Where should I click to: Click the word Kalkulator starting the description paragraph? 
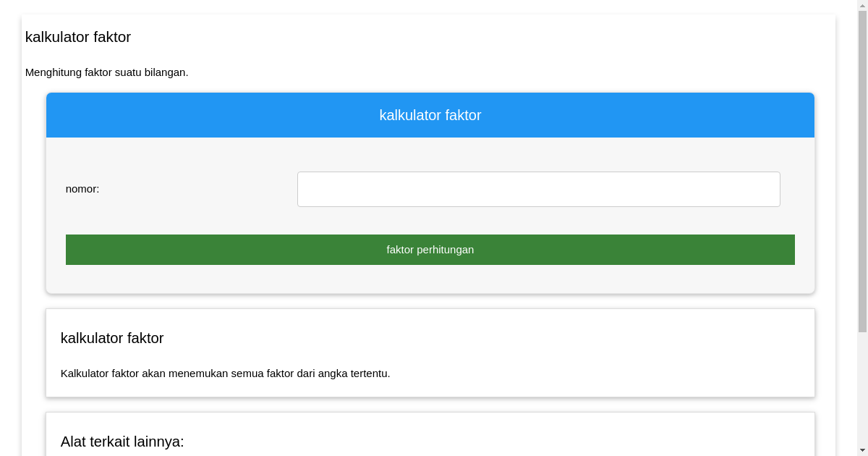[85, 373]
